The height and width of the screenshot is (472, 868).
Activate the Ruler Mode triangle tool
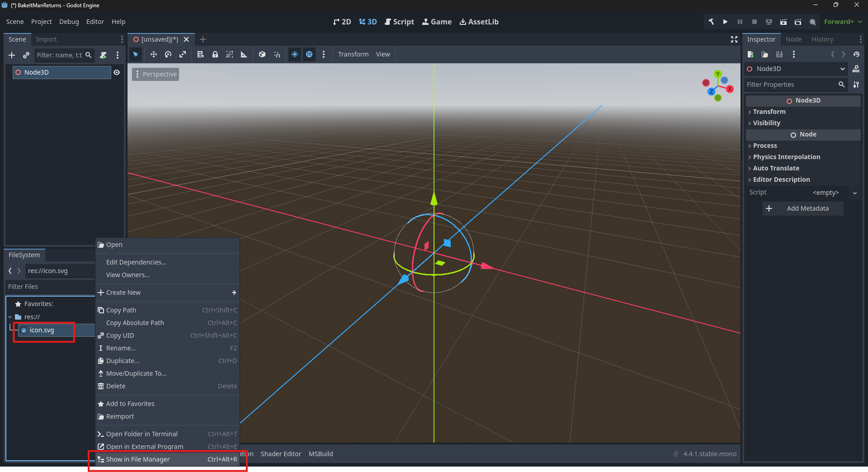pos(244,54)
